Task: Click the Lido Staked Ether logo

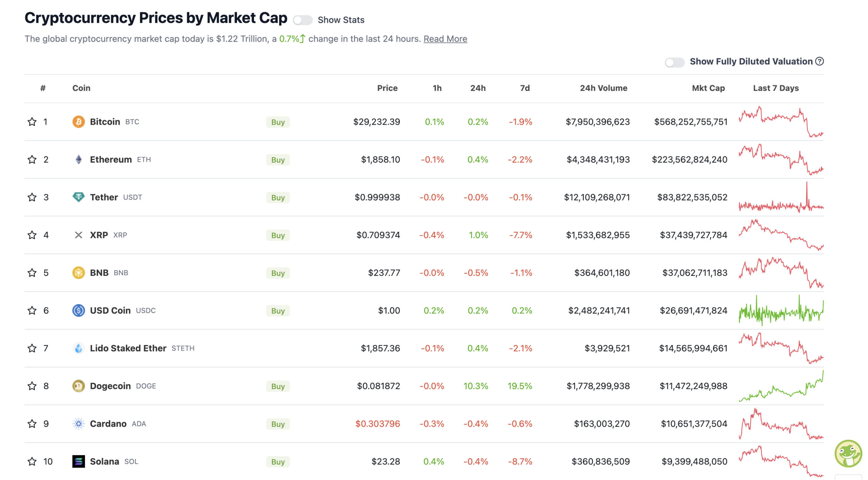Action: (x=79, y=348)
